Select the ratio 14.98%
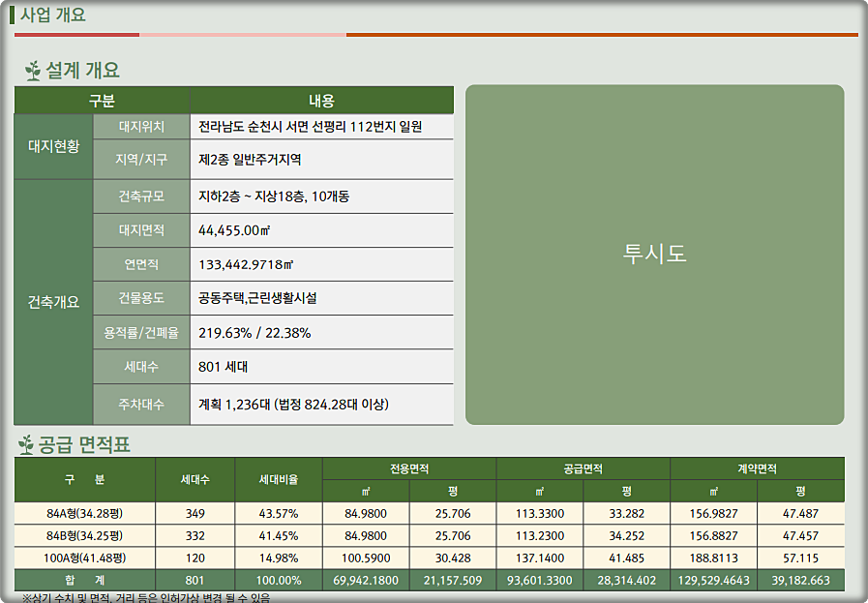This screenshot has height=603, width=868. point(279,558)
